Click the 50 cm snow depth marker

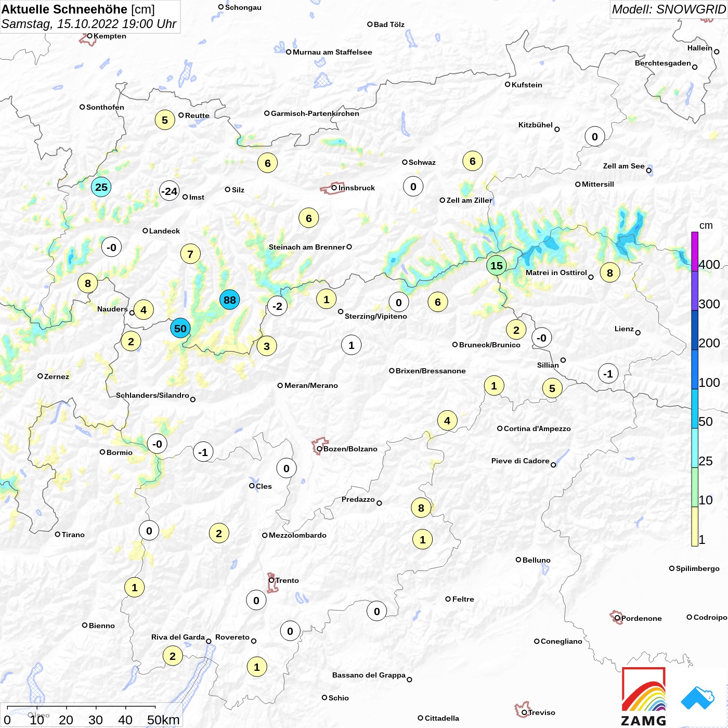(x=180, y=328)
